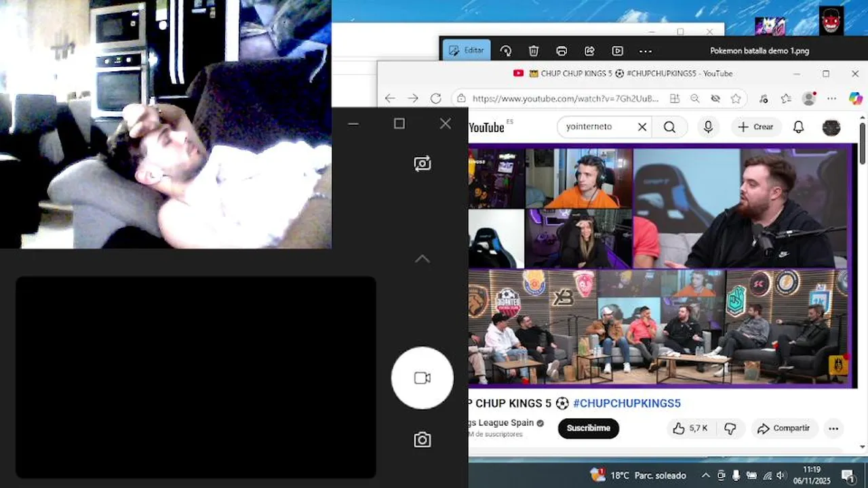
Task: Click the Crear button on YouTube
Action: click(x=755, y=127)
